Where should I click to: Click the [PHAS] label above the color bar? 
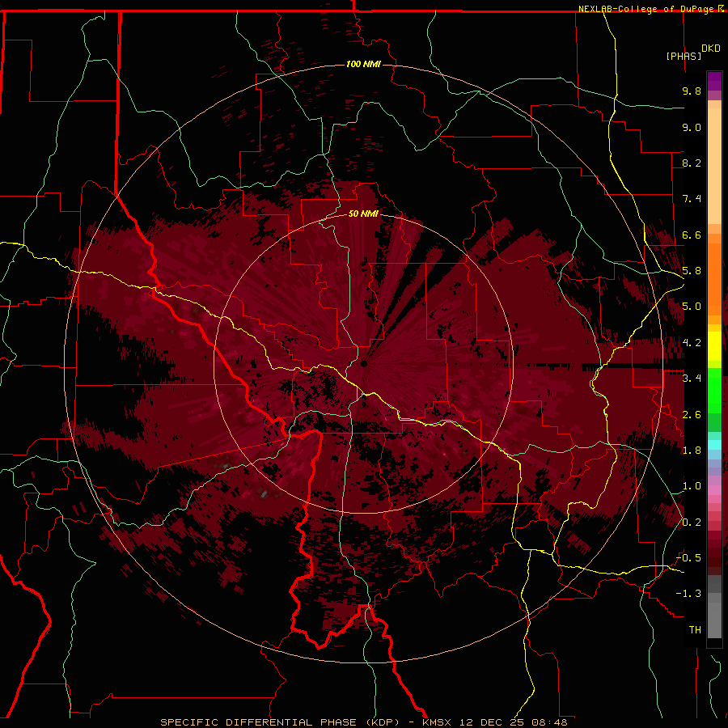tap(684, 56)
